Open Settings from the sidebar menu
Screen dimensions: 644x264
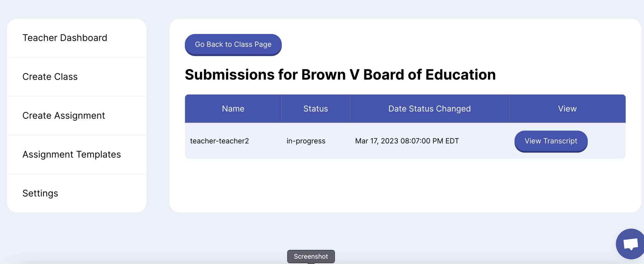point(40,193)
